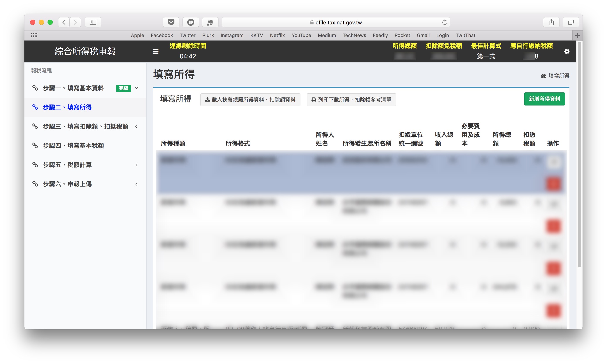Click the 所得發生處所名稱 column header
Viewport: 607px width, 364px height.
coord(367,143)
